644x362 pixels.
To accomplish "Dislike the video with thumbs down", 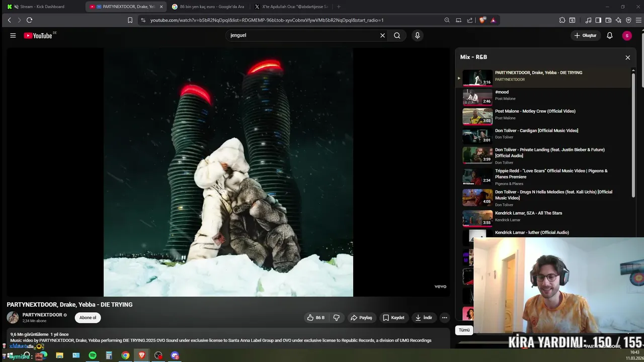I will point(337,318).
